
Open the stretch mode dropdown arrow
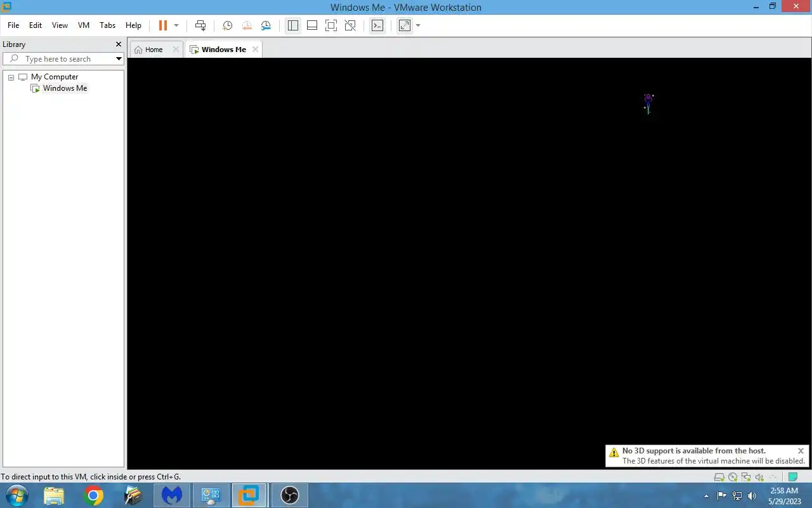point(418,25)
